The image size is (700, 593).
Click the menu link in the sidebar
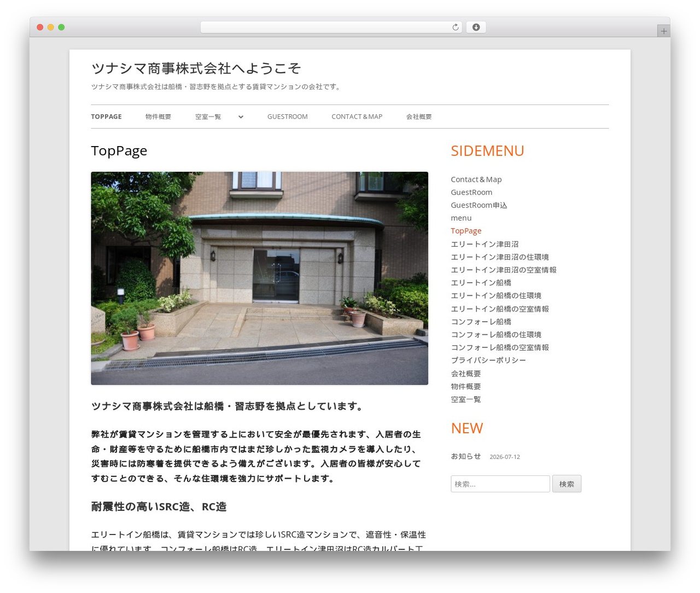click(x=461, y=218)
